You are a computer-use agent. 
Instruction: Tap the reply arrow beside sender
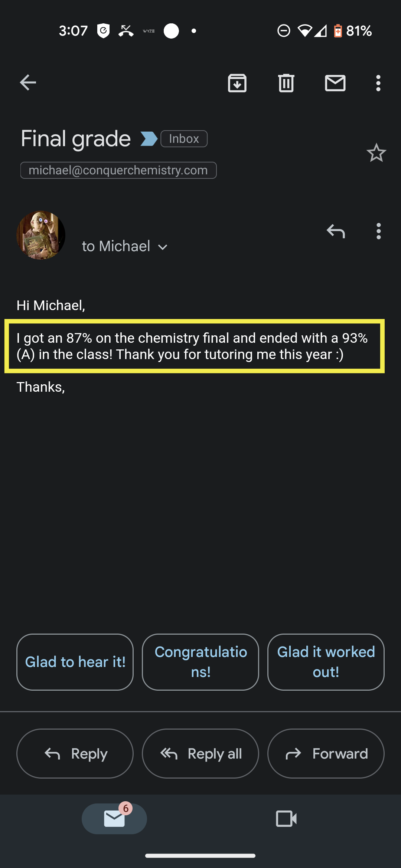pyautogui.click(x=336, y=231)
